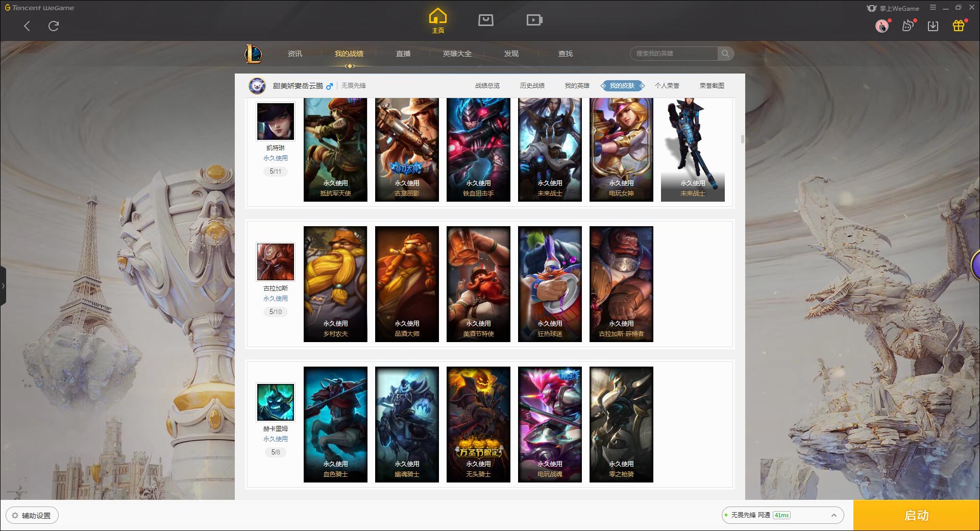Open the video live icon in top bar
980x531 pixels.
(534, 20)
